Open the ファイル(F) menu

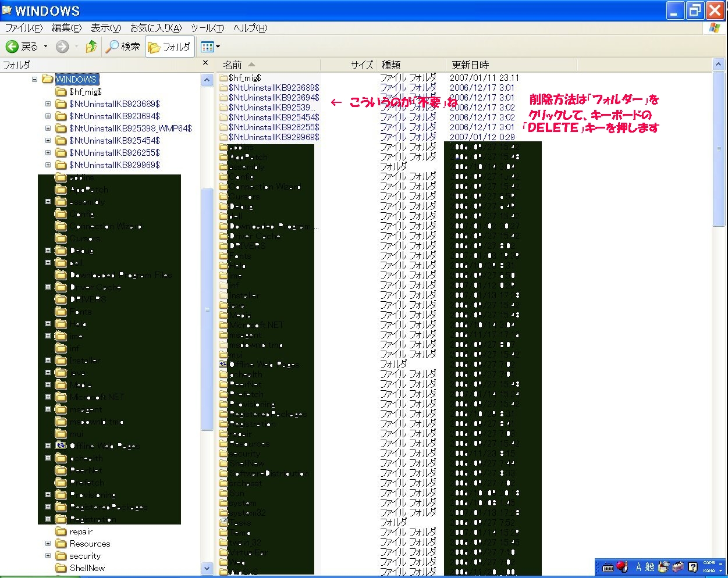(x=24, y=28)
